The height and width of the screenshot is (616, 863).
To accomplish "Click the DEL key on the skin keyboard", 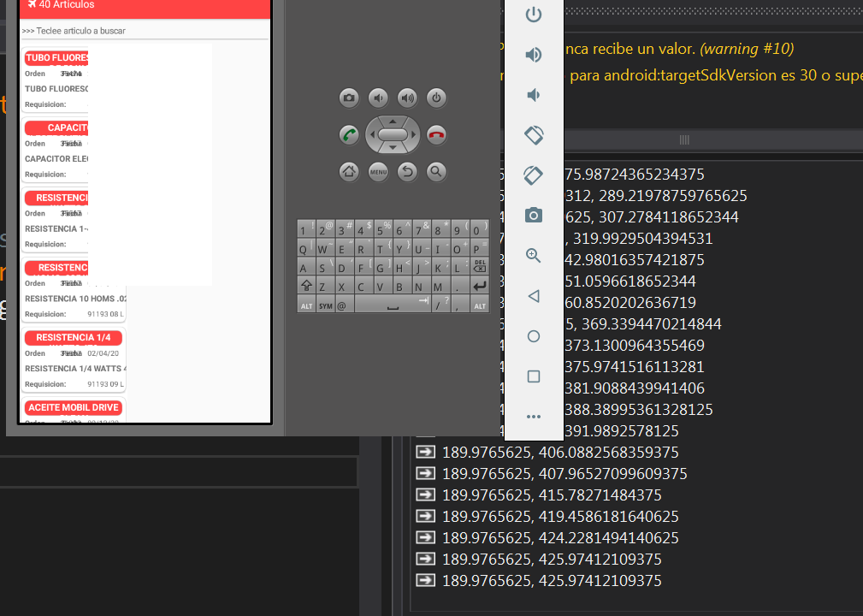I will tap(480, 266).
